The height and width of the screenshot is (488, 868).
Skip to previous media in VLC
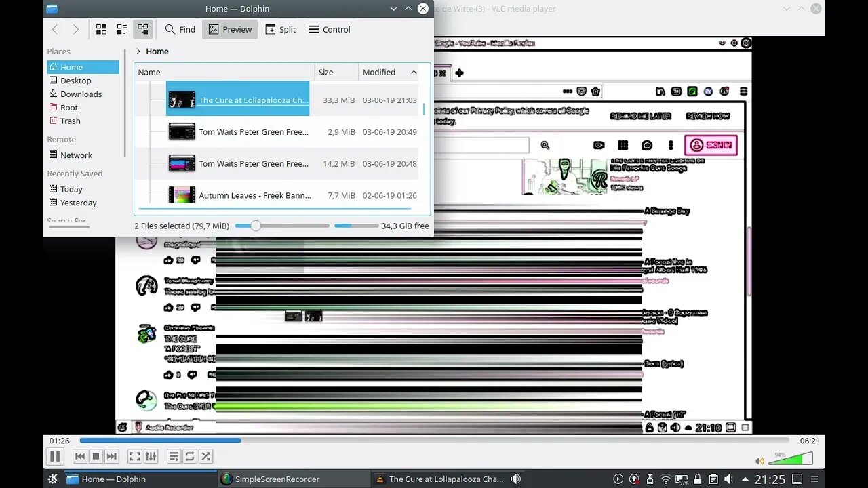point(80,457)
